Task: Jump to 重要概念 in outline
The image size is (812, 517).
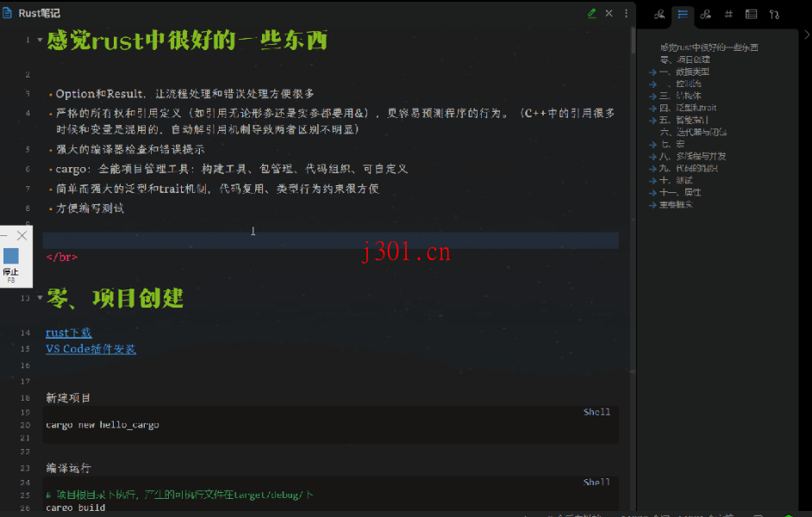Action: click(676, 205)
